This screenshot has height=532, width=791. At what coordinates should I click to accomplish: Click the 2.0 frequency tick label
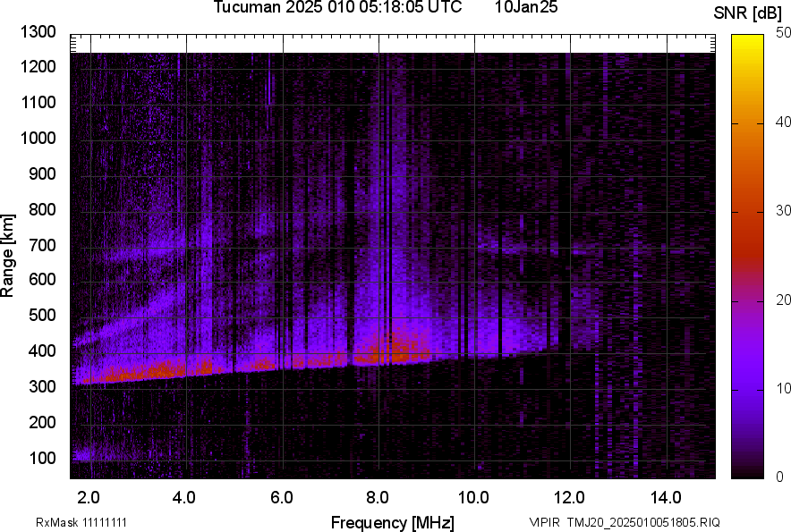point(89,497)
